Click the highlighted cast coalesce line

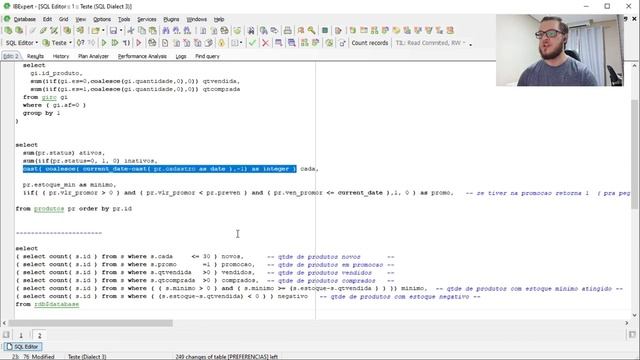[160, 169]
